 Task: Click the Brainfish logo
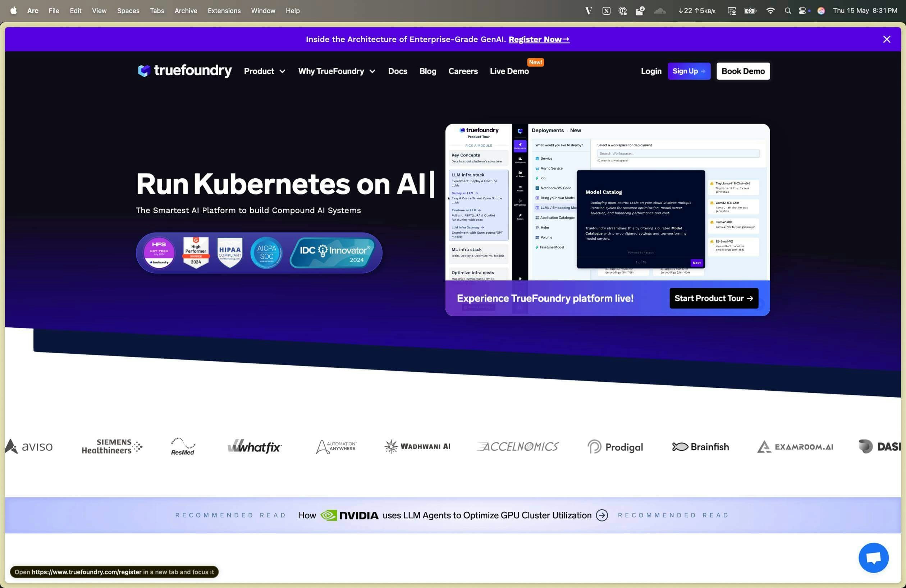700,447
